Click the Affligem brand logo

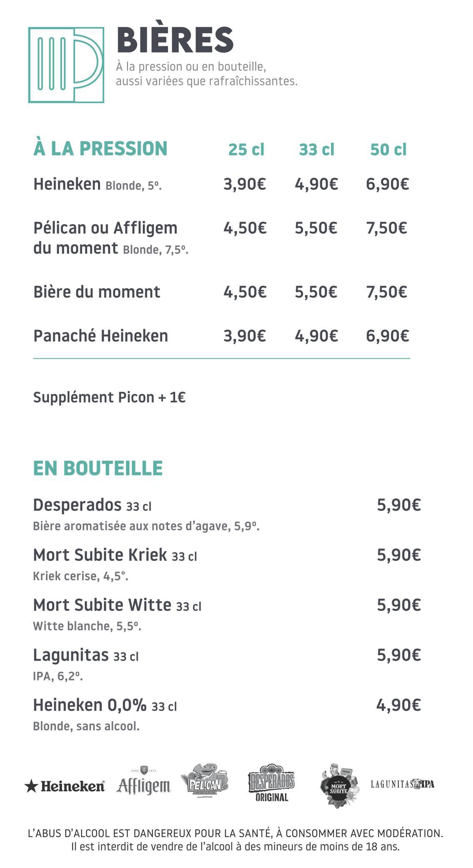(143, 783)
